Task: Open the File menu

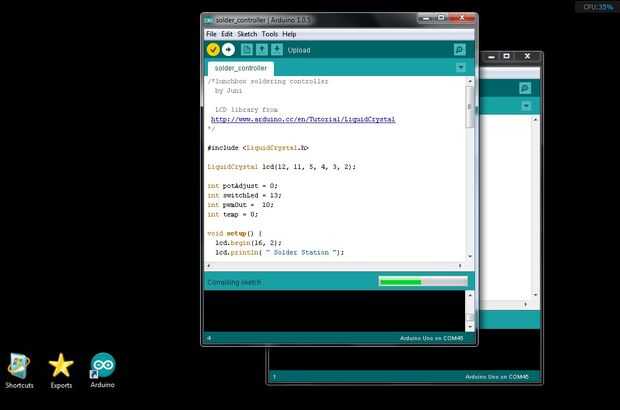Action: 211,34
